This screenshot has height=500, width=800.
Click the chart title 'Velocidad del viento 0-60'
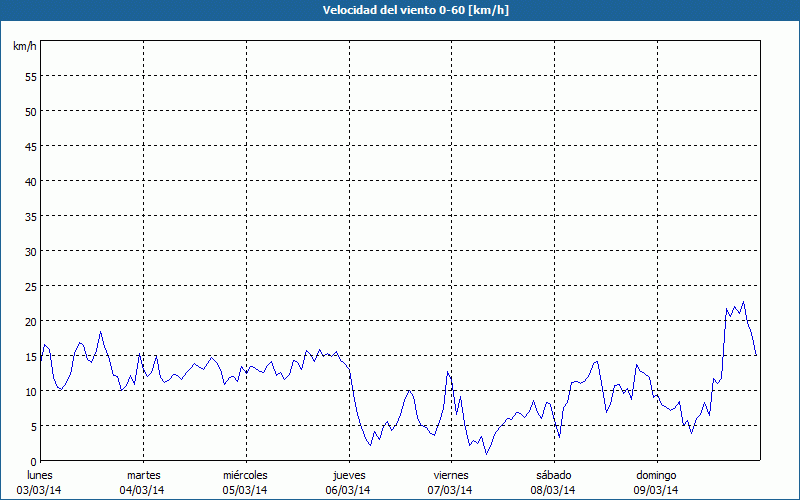coord(400,11)
